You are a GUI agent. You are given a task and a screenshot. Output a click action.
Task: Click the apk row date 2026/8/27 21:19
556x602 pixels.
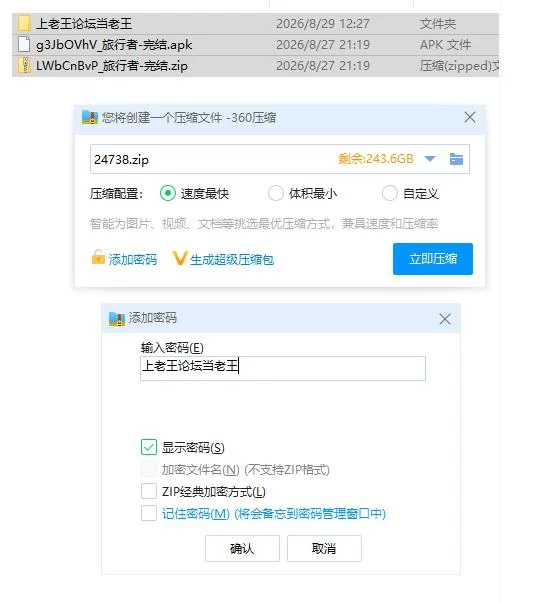coord(323,45)
